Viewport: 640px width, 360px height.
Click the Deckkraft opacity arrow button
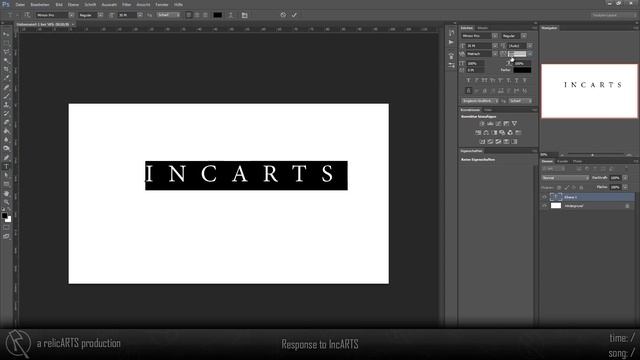coord(625,178)
